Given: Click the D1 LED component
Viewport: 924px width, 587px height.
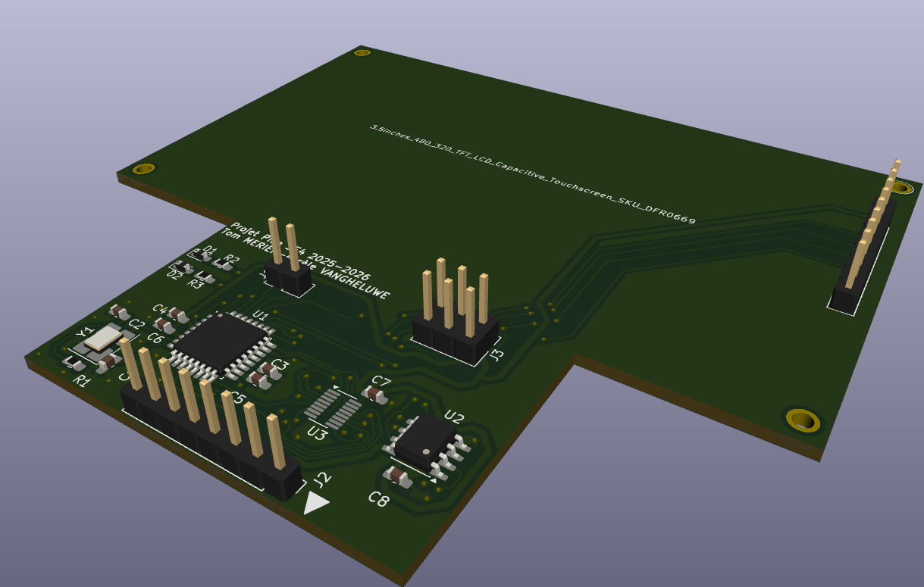Looking at the screenshot, I should pos(203,256).
